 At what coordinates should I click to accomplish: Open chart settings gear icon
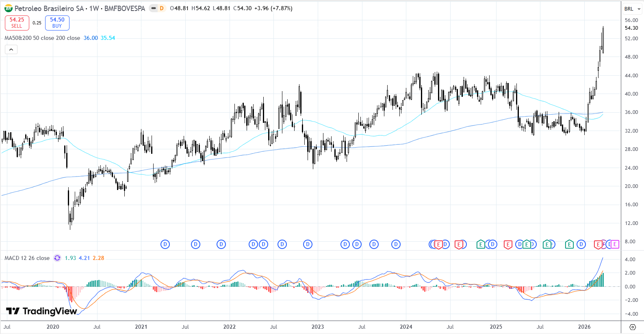pyautogui.click(x=632, y=327)
